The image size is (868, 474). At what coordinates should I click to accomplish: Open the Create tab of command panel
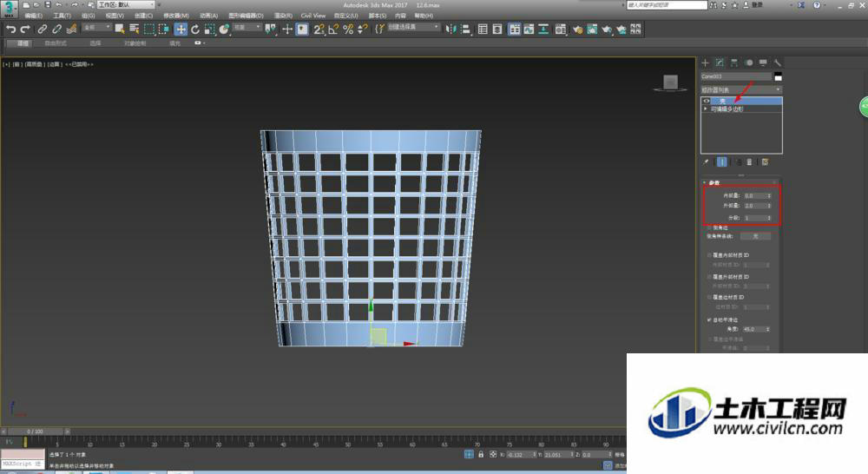pyautogui.click(x=705, y=63)
